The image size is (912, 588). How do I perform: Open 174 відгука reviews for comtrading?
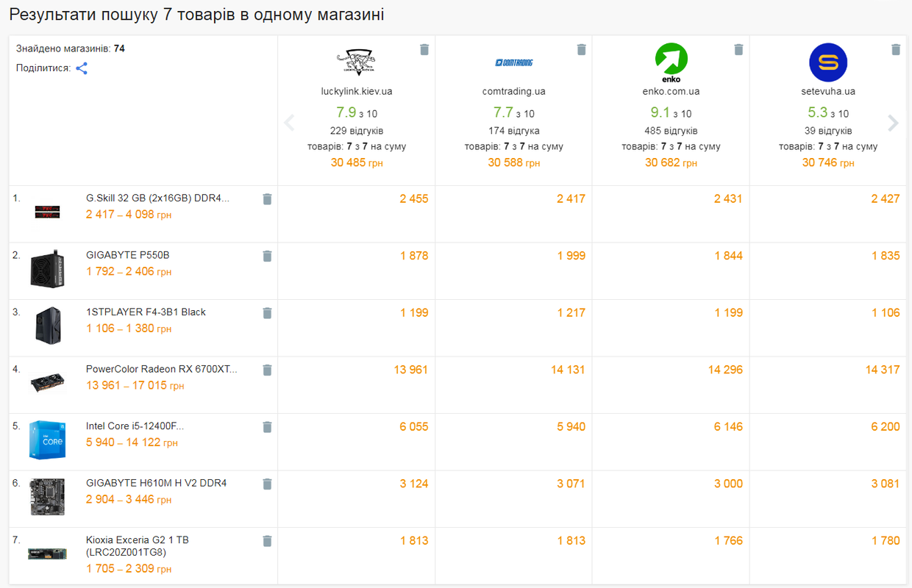pyautogui.click(x=514, y=131)
